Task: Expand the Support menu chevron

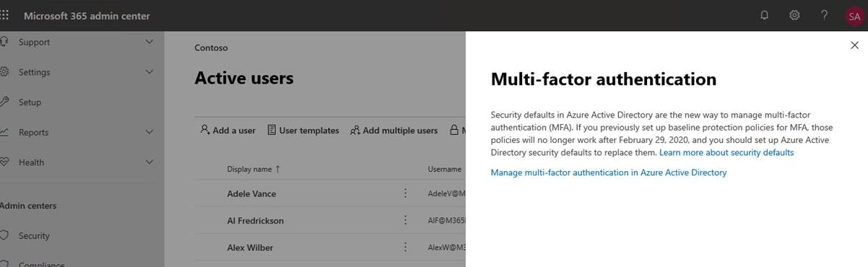Action: pyautogui.click(x=149, y=42)
